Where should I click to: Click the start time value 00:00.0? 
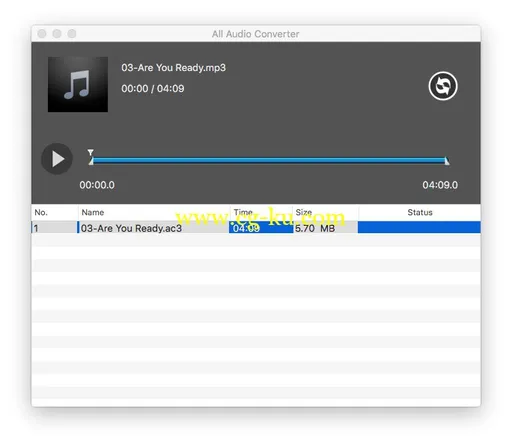[x=97, y=185]
